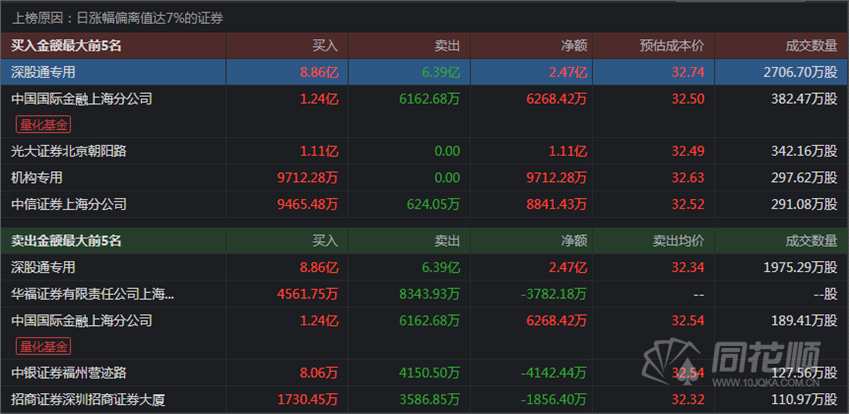The image size is (850, 414).
Task: Click the 32.32 average sell price cell
Action: pos(688,400)
